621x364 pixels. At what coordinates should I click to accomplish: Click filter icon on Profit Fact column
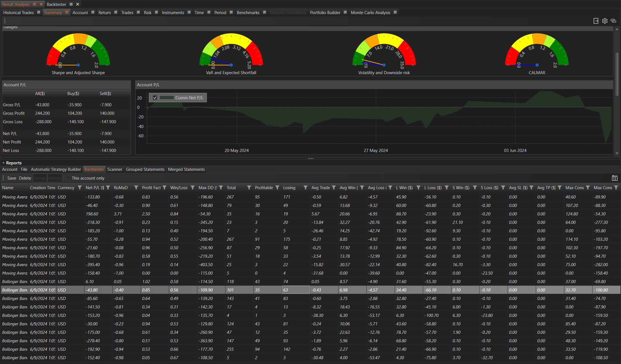[x=165, y=188]
